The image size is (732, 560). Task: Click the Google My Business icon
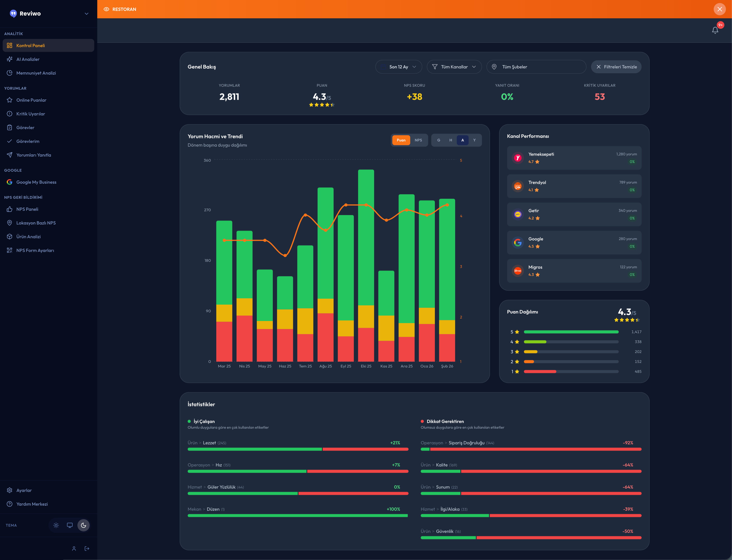[x=9, y=182]
